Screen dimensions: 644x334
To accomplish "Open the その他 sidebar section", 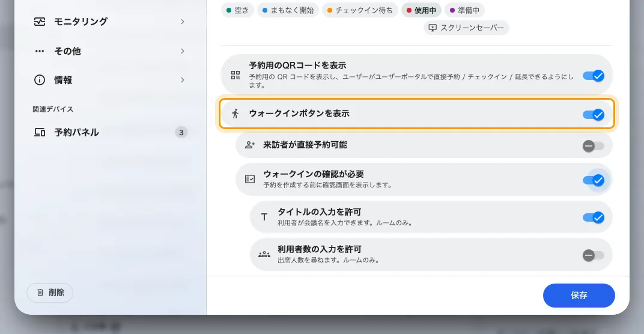I will coord(110,51).
